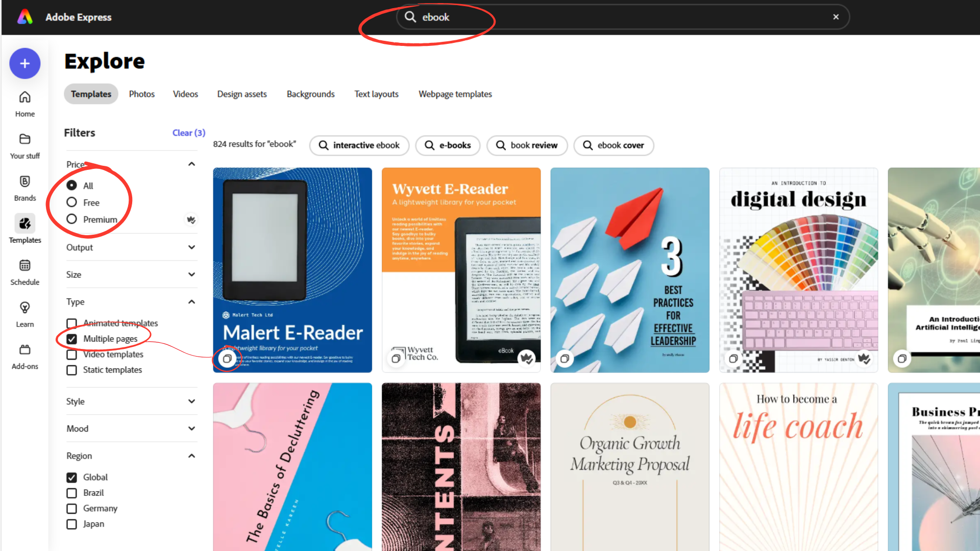Click Clear (3) filters link
This screenshot has width=980, height=551.
tap(189, 133)
